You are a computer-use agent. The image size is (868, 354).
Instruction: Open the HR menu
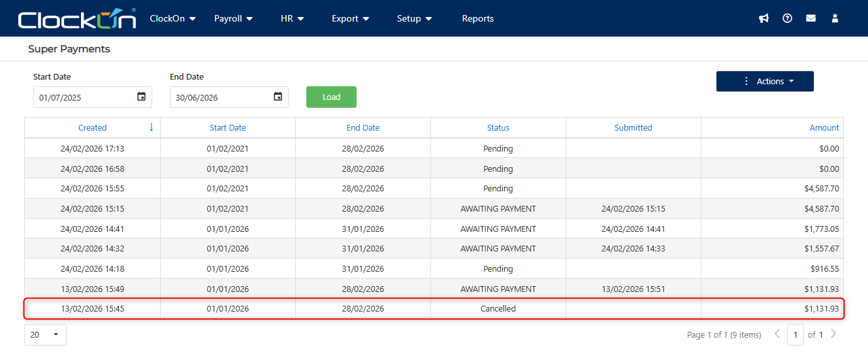point(292,18)
